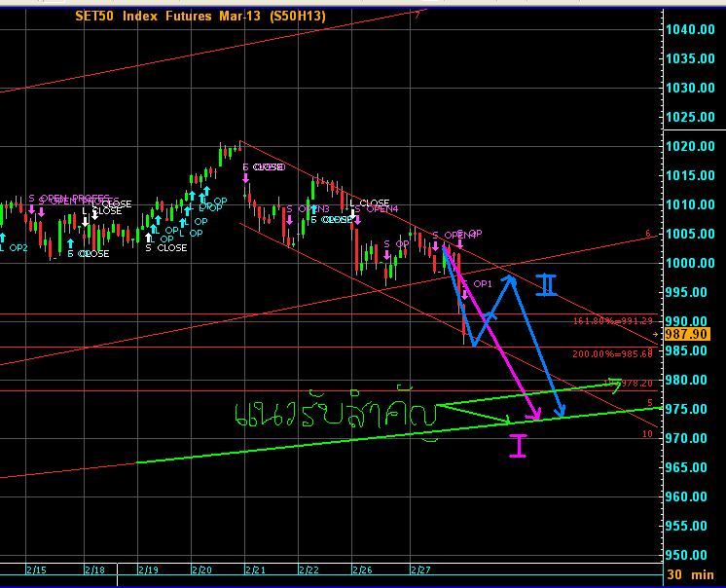Select the magenta Roman numeral I marker
This screenshot has width=726, height=588.
[x=518, y=446]
